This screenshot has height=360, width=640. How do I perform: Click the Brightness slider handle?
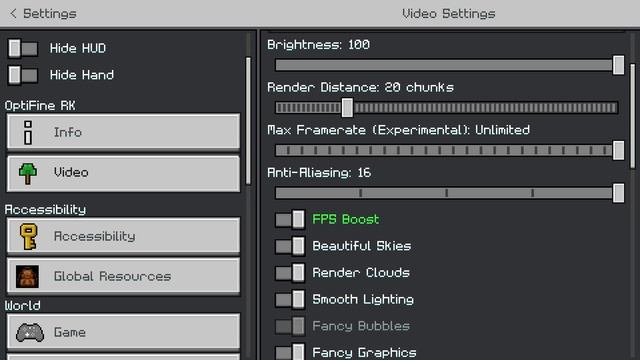tap(619, 65)
